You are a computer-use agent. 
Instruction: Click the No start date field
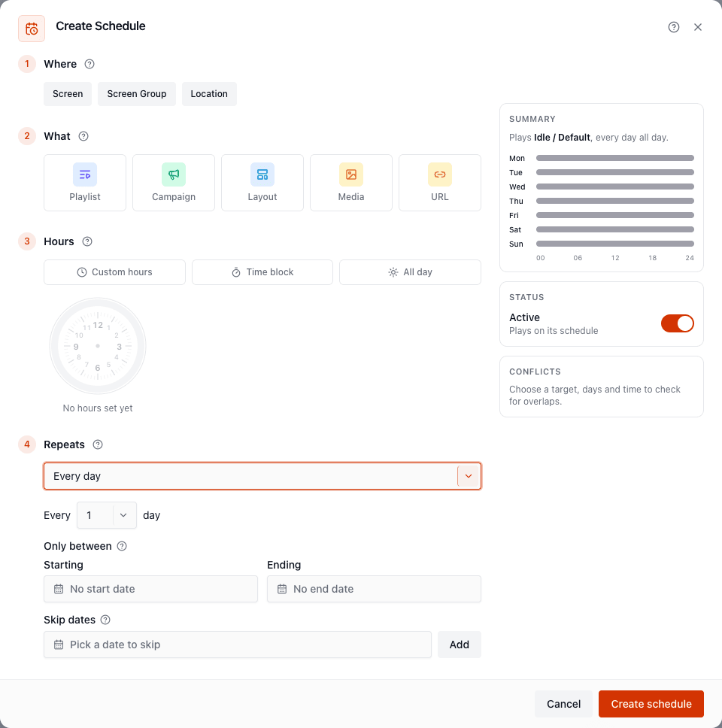[150, 589]
